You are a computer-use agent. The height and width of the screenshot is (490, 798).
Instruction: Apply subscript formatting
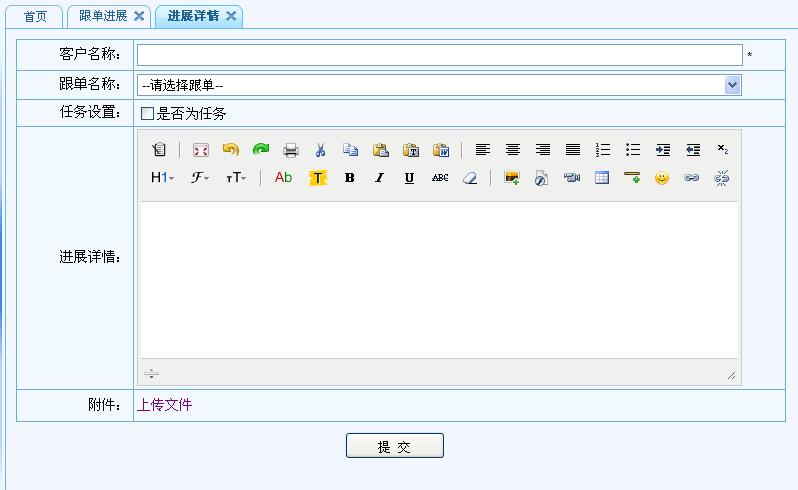723,150
